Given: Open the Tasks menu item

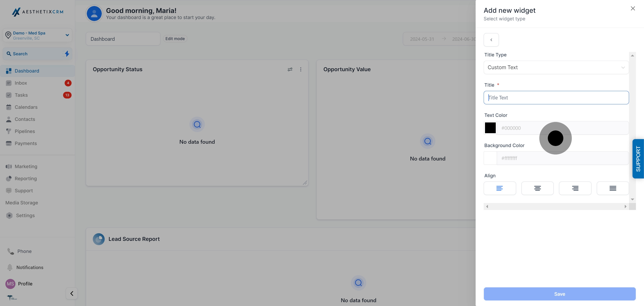Looking at the screenshot, I should [38, 95].
